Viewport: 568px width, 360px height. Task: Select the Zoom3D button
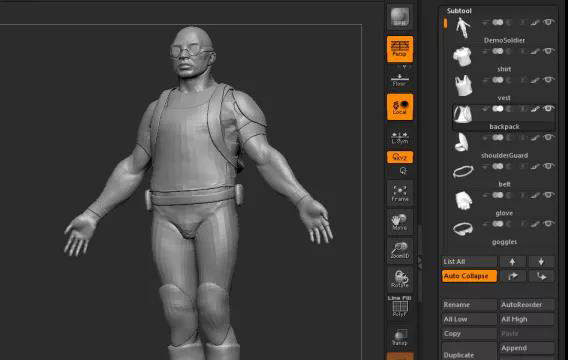tap(400, 251)
